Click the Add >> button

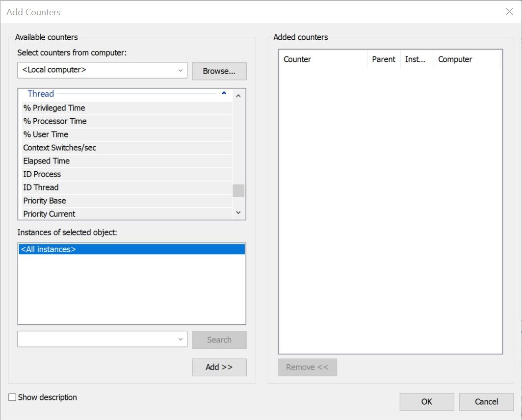(x=219, y=367)
